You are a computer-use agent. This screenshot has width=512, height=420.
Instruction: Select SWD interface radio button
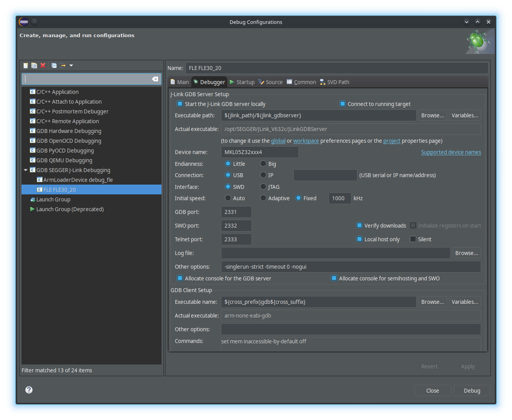tap(228, 187)
